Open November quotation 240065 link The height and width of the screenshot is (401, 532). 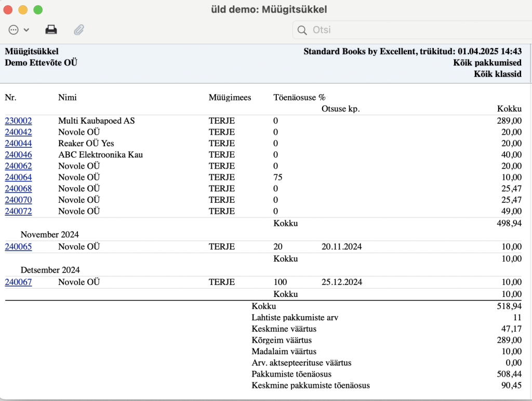pos(18,247)
